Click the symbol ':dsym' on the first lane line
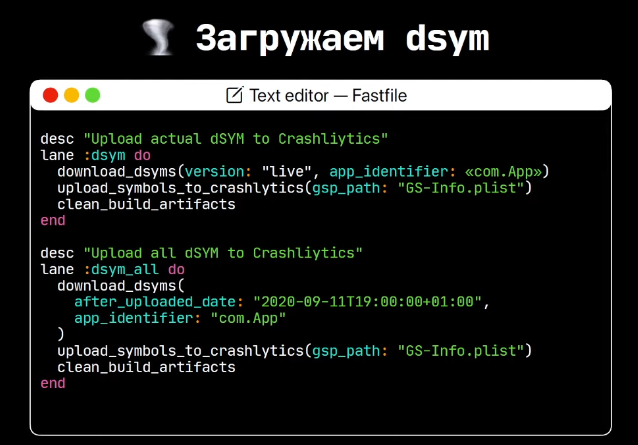 [x=105, y=155]
